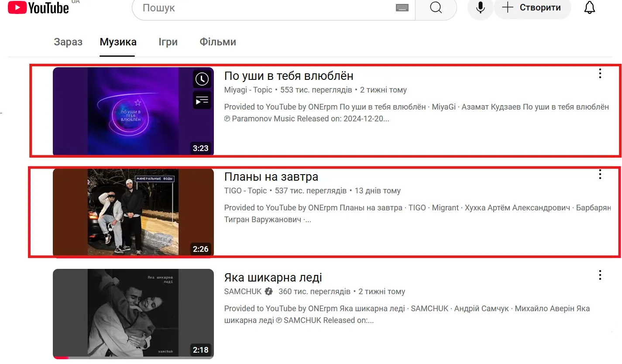Image resolution: width=622 pixels, height=364 pixels.
Task: Open options menu for 'Яка шикарна леді'
Action: [x=600, y=275]
